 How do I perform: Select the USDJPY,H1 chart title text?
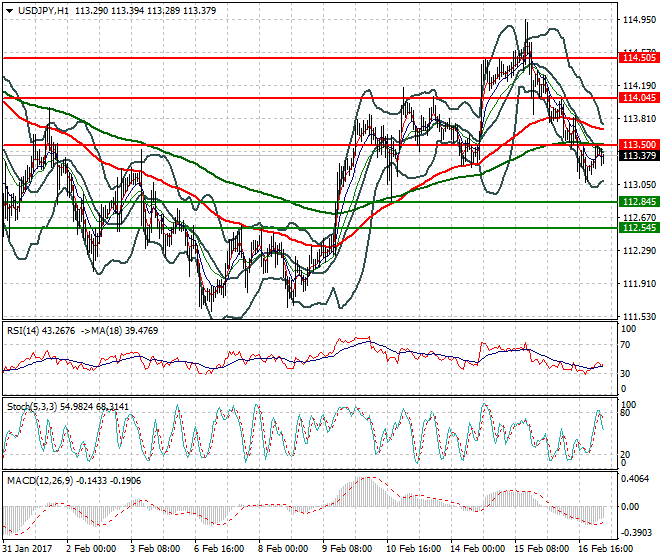coord(43,11)
